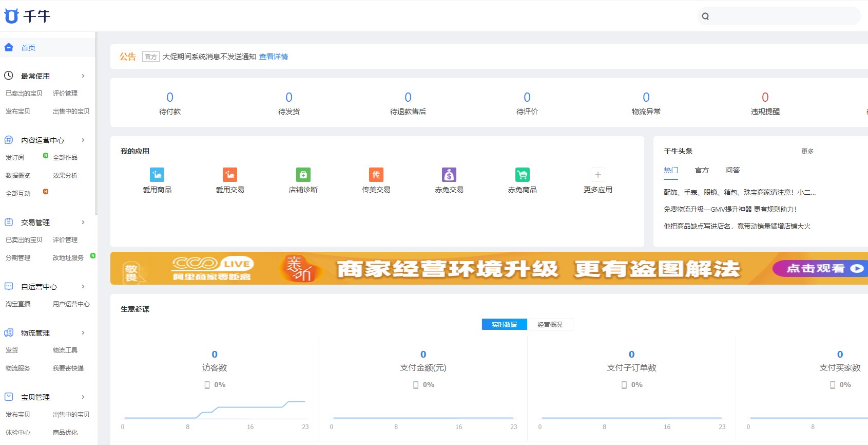The width and height of the screenshot is (868, 445).
Task: Open the headline 免费物流升级—GMV提升神器
Action: click(730, 209)
